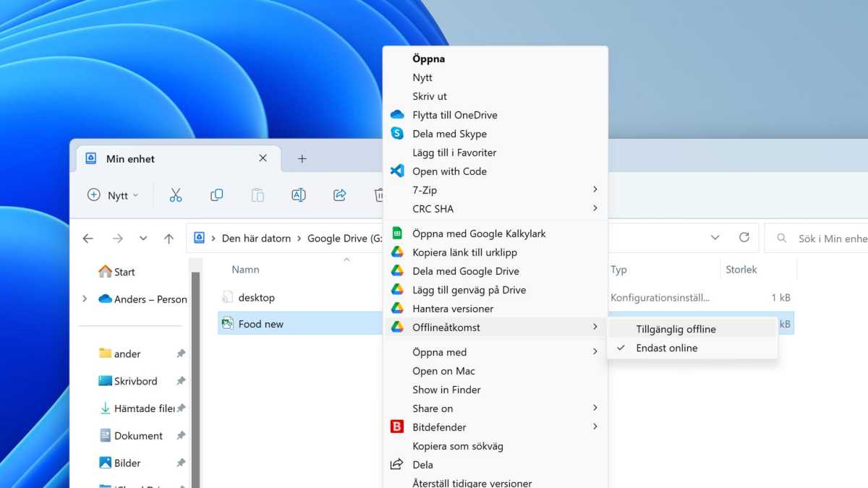Click the Share icon in toolbar
The image size is (868, 488).
point(339,195)
